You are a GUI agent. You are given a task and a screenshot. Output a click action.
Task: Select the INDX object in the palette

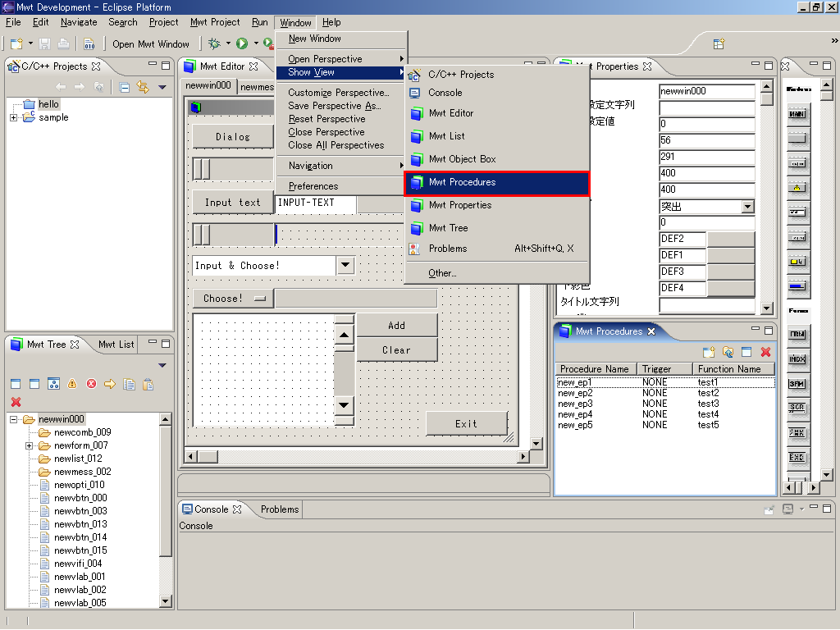[797, 359]
